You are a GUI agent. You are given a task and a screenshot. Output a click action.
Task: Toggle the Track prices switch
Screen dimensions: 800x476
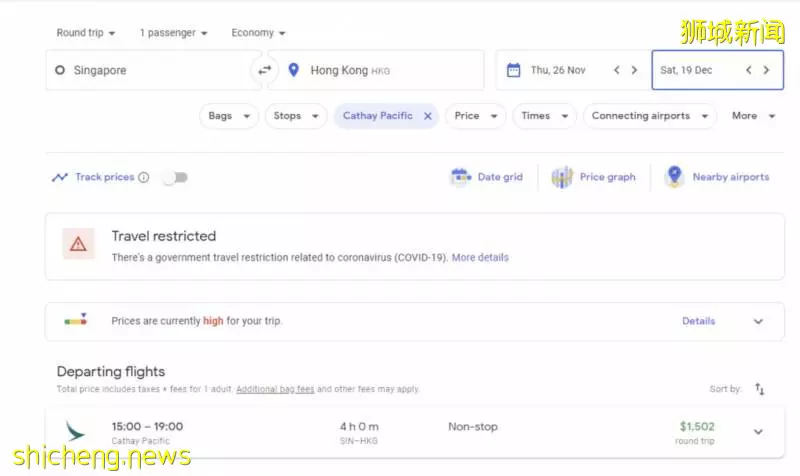(x=176, y=177)
